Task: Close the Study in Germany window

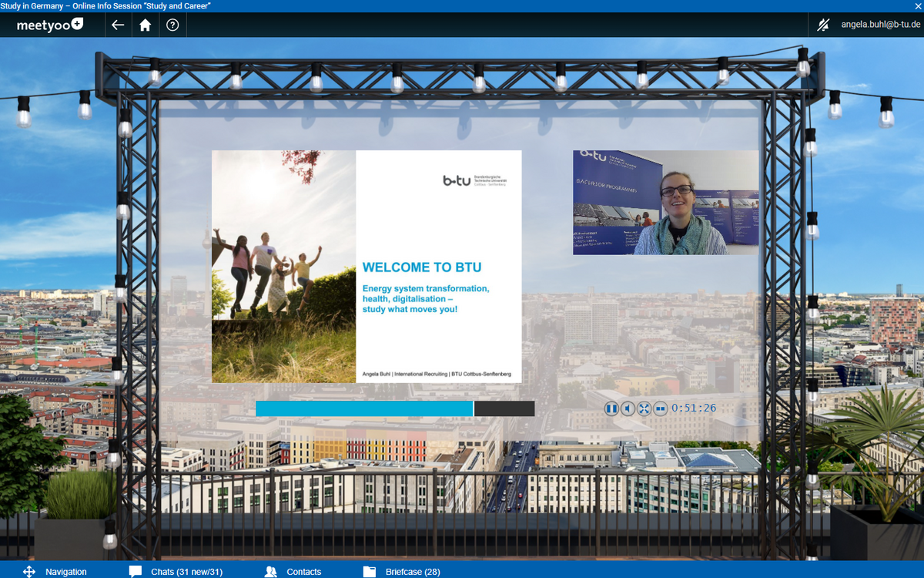Action: coord(917,5)
